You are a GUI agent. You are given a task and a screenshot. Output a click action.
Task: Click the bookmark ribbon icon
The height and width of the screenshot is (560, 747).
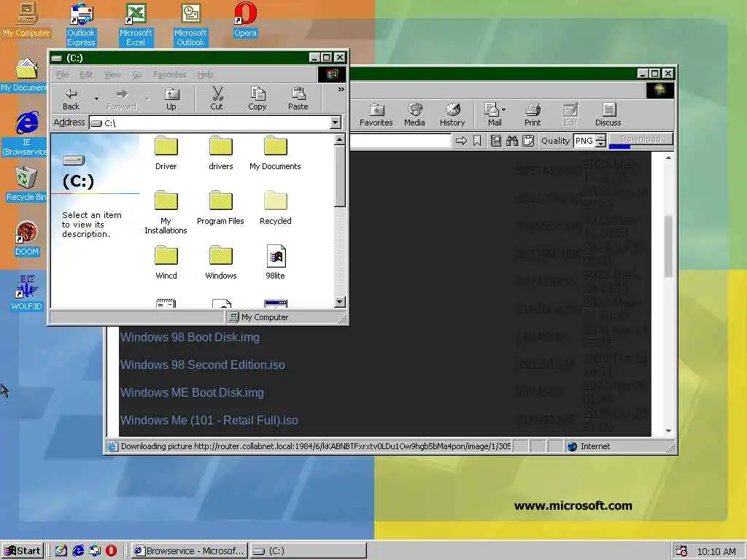[477, 141]
